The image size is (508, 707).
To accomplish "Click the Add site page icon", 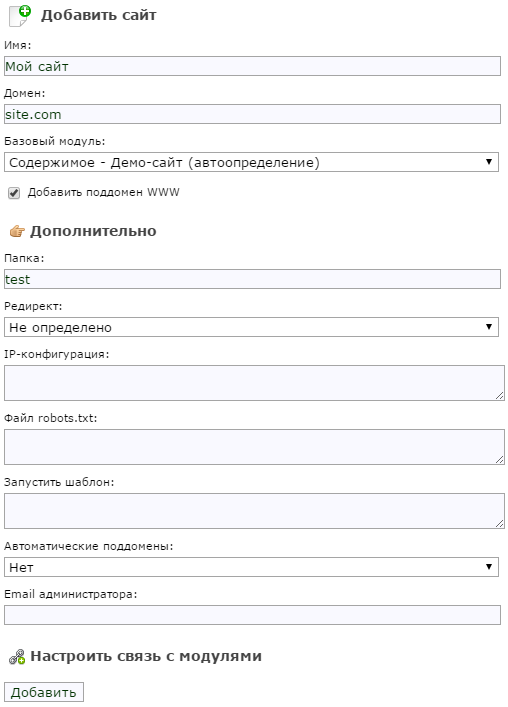I will (20, 16).
